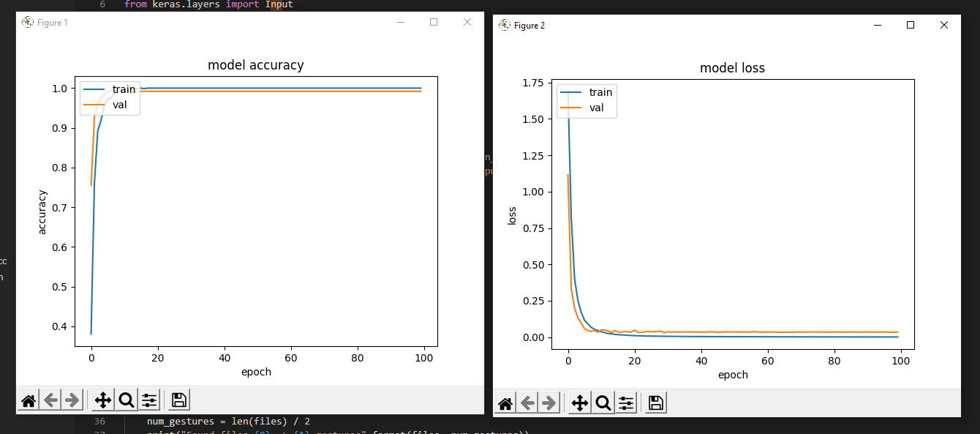Close the Figure 2 window
Screen dimensions: 980x434
click(944, 25)
